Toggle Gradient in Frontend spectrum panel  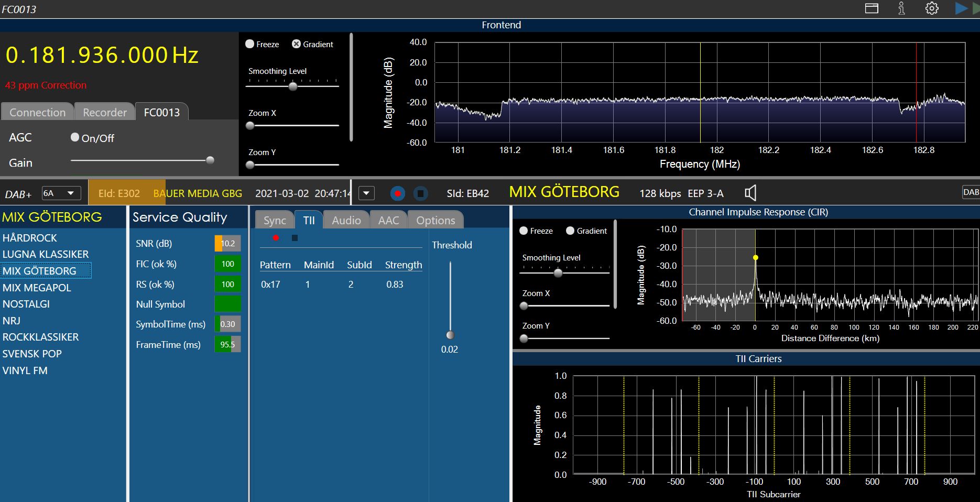312,44
